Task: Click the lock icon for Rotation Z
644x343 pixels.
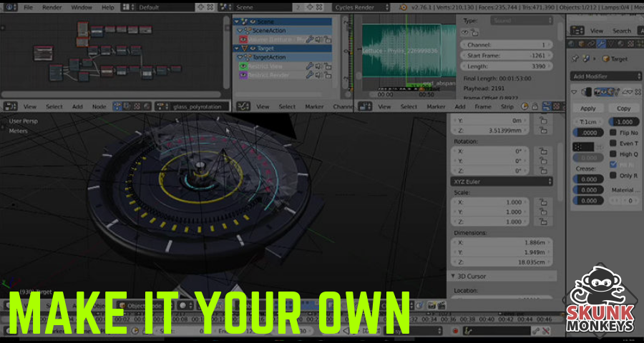Action: [x=543, y=171]
